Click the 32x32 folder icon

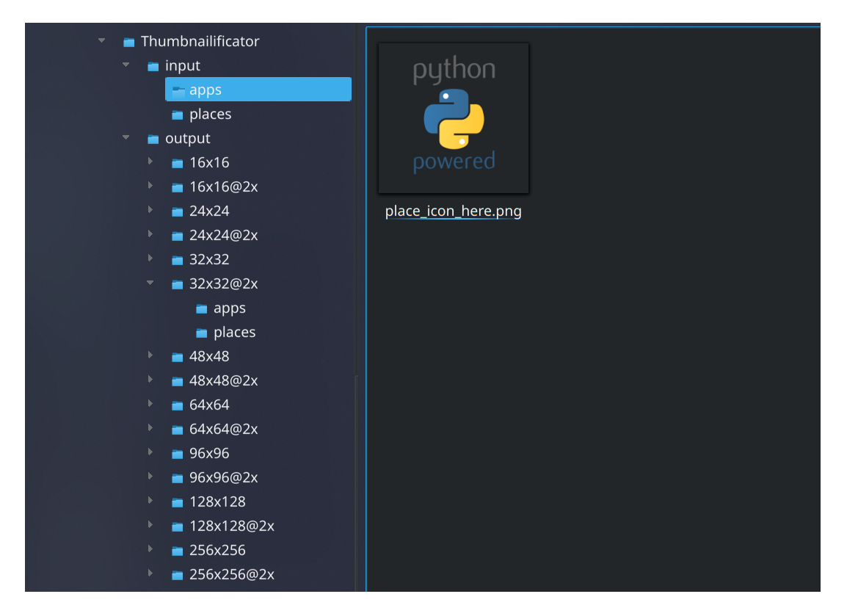[x=177, y=261]
